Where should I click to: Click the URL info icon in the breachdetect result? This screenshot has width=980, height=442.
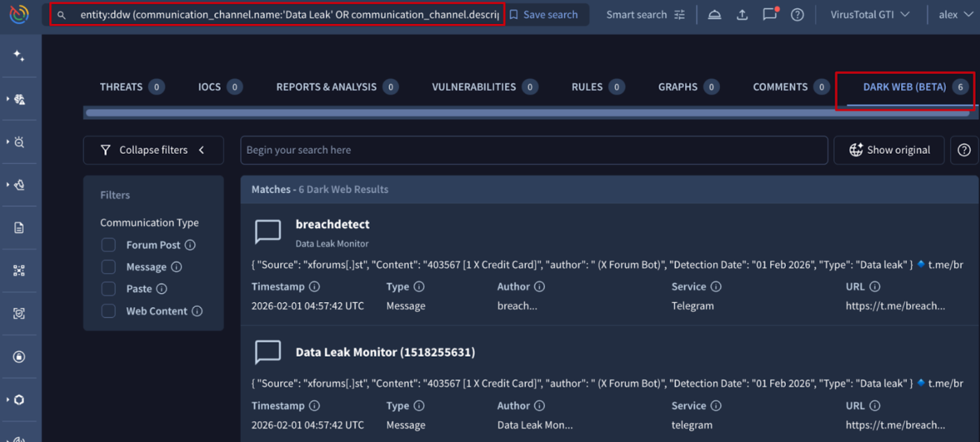coord(874,287)
